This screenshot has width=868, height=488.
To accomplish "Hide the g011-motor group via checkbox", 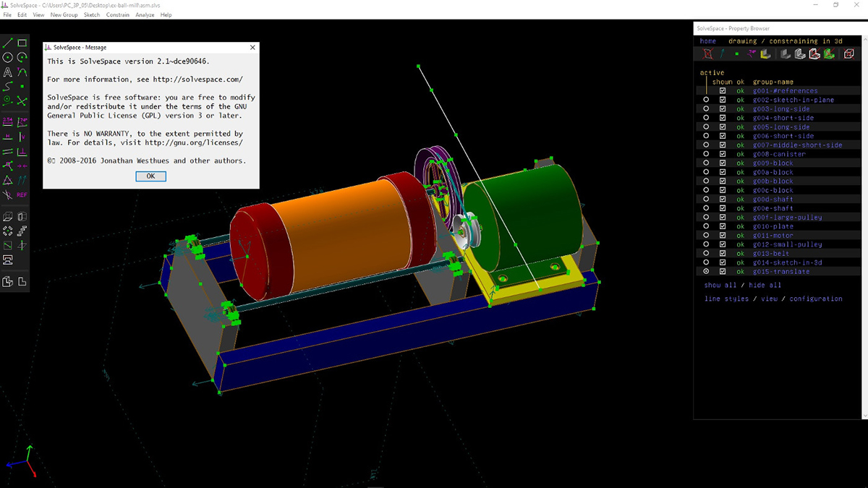I will coord(723,236).
